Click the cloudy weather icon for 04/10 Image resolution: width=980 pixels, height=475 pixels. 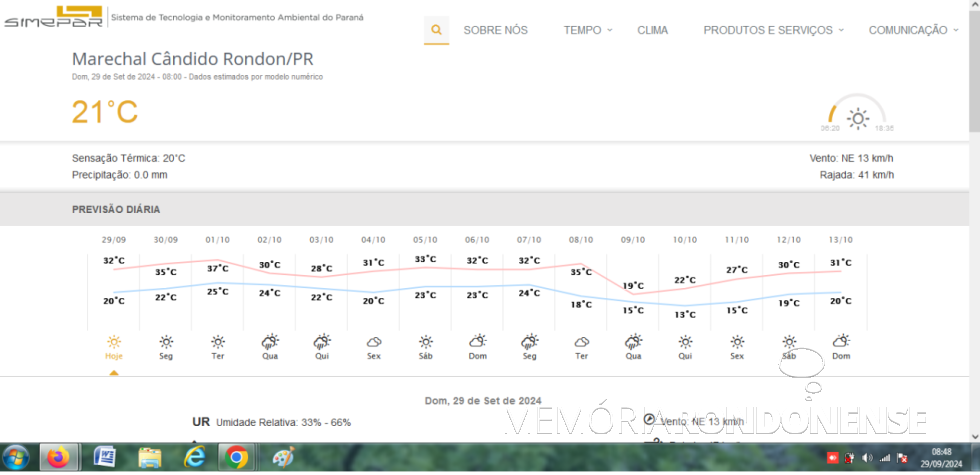[x=374, y=341]
